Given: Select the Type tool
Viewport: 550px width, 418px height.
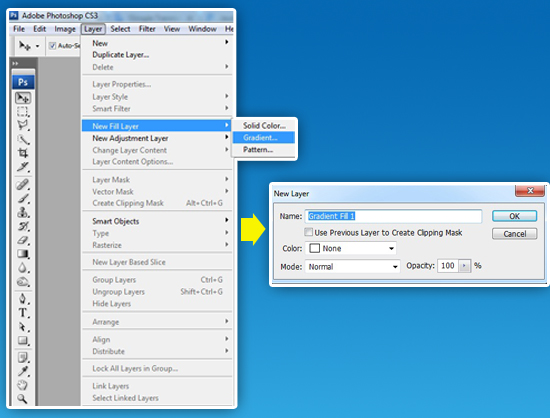Looking at the screenshot, I should (x=23, y=313).
